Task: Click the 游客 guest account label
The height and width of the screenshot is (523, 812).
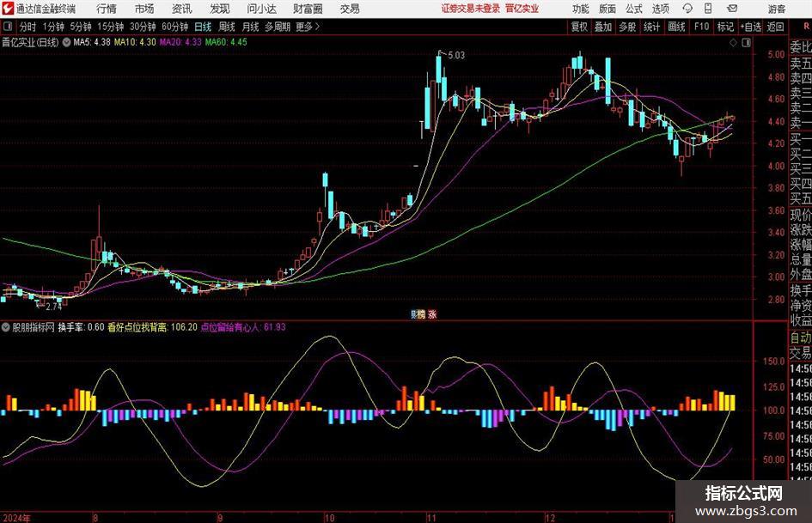Action: [x=777, y=9]
